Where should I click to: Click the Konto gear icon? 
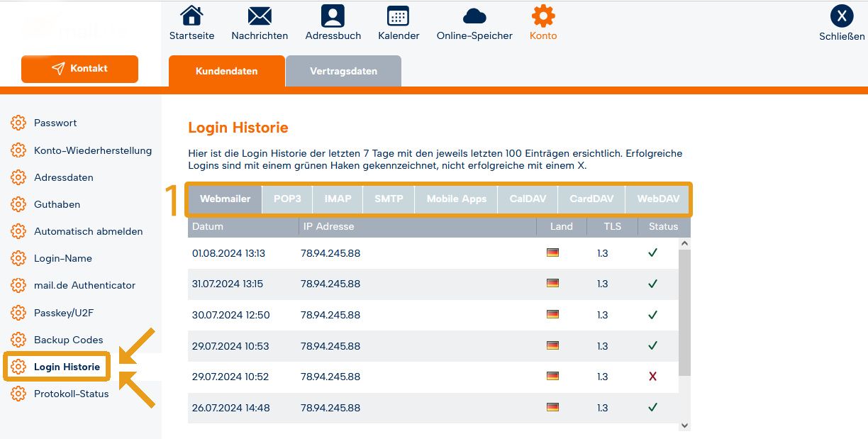point(543,16)
